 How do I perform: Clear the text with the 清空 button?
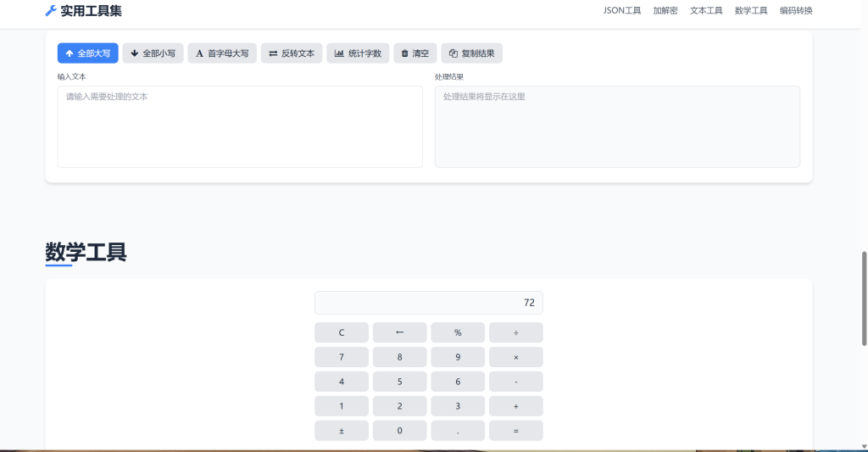tap(415, 53)
